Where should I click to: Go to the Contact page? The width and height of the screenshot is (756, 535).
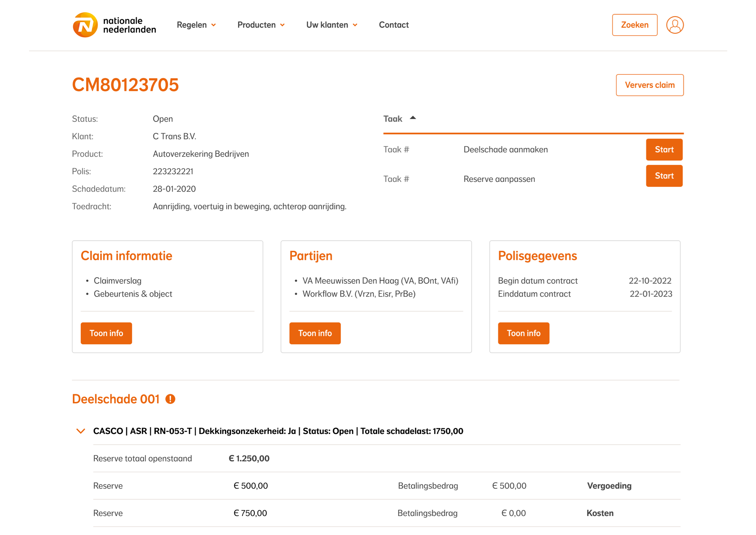pos(394,25)
